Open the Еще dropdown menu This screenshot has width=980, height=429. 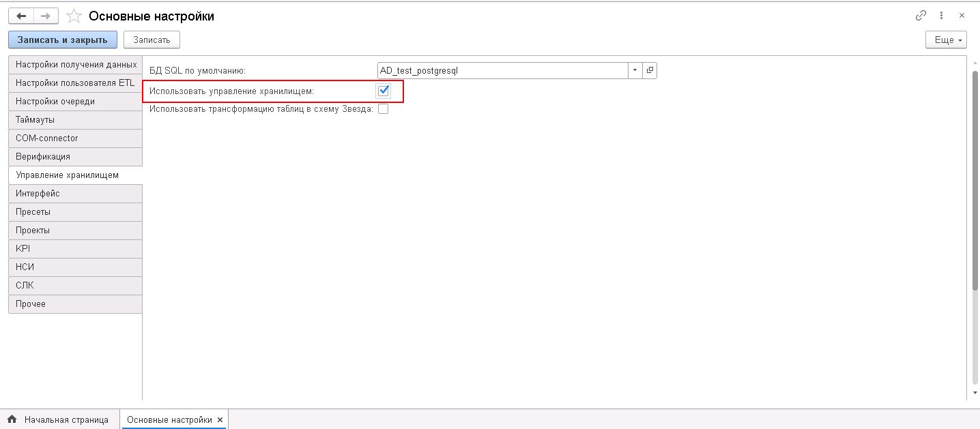pos(947,40)
